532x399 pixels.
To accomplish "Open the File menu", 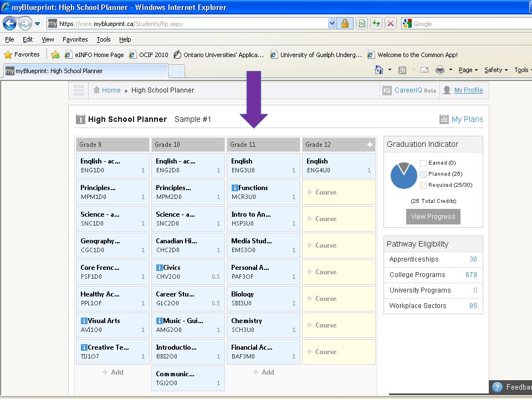I will pyautogui.click(x=9, y=39).
